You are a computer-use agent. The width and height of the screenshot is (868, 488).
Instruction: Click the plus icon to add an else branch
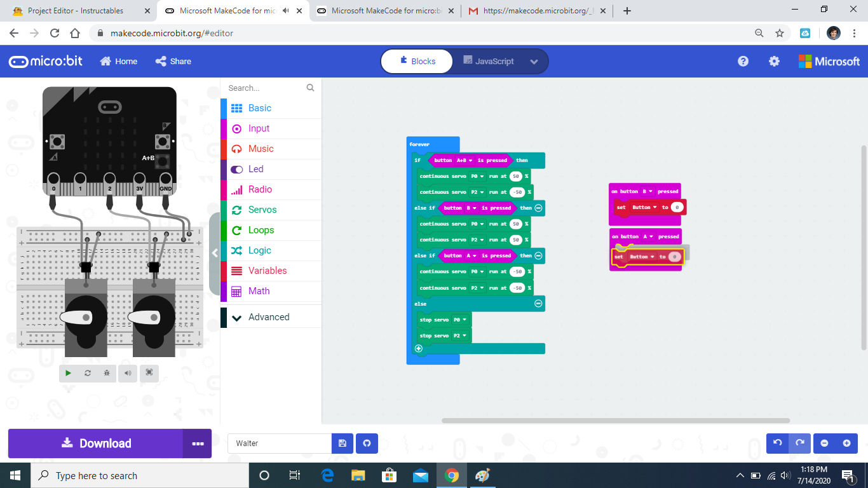(418, 348)
